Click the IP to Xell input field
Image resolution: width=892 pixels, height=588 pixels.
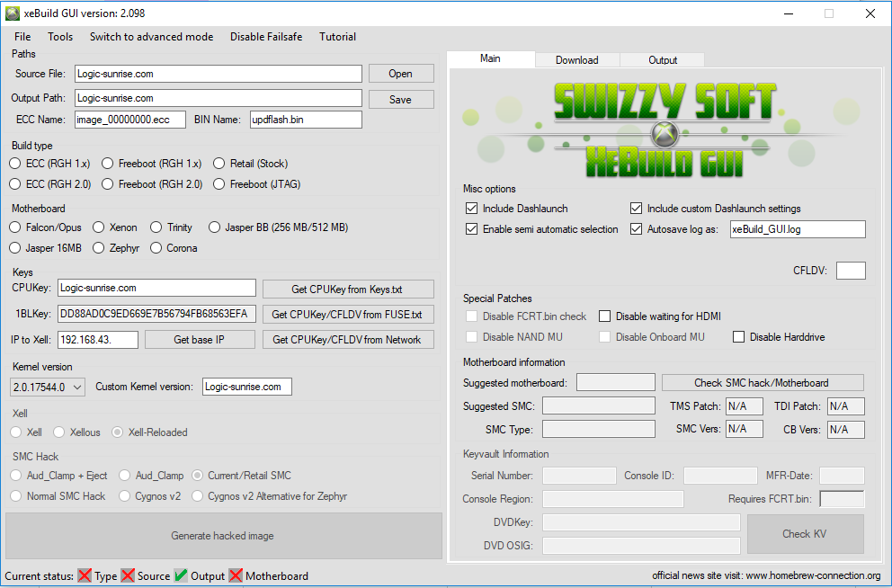pyautogui.click(x=98, y=340)
